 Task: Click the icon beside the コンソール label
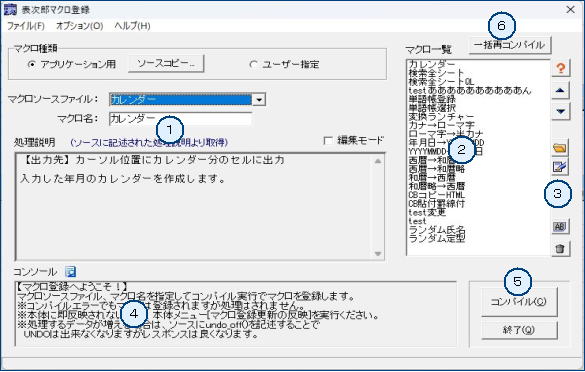pos(71,272)
